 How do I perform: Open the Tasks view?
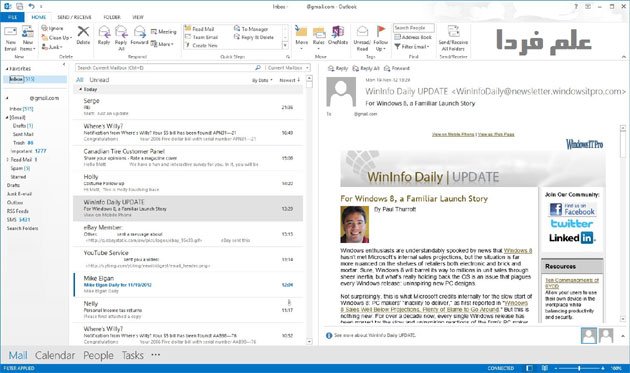[133, 355]
